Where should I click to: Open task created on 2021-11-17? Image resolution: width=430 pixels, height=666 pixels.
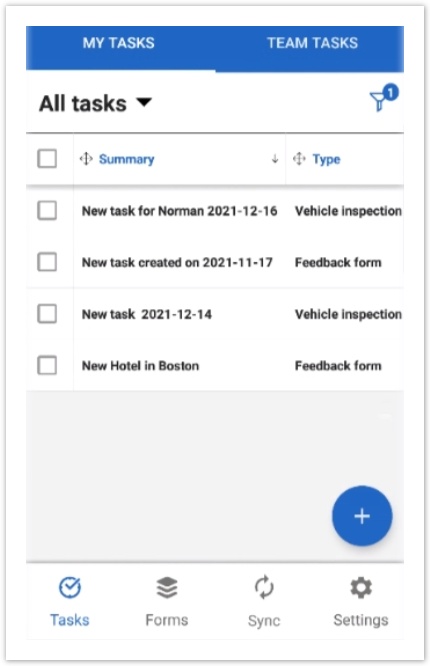pos(177,262)
